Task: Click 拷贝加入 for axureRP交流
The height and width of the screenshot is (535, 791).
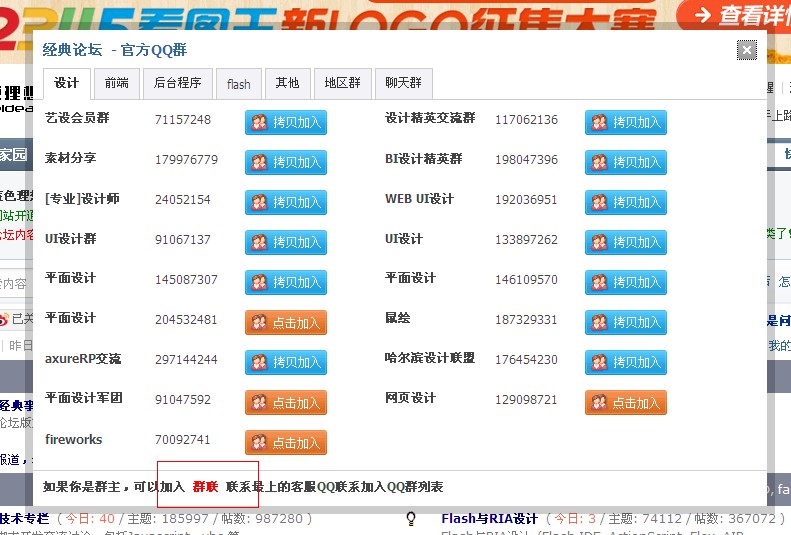Action: [286, 362]
